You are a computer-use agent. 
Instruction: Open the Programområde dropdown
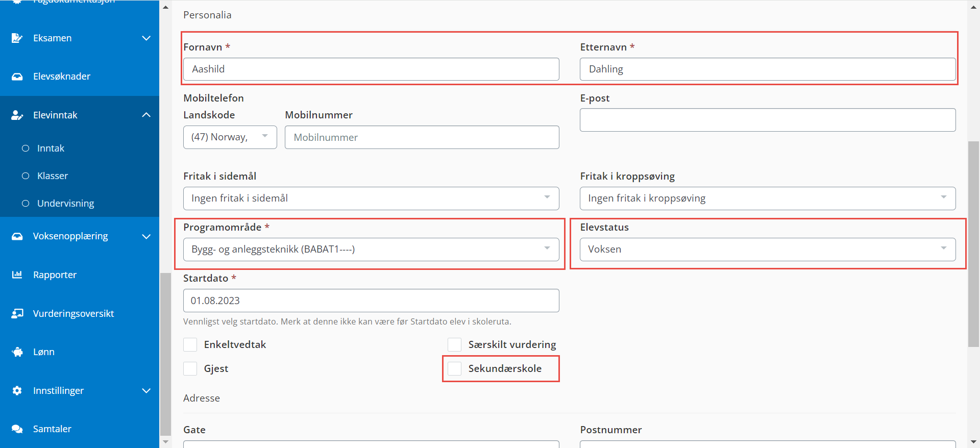click(371, 250)
